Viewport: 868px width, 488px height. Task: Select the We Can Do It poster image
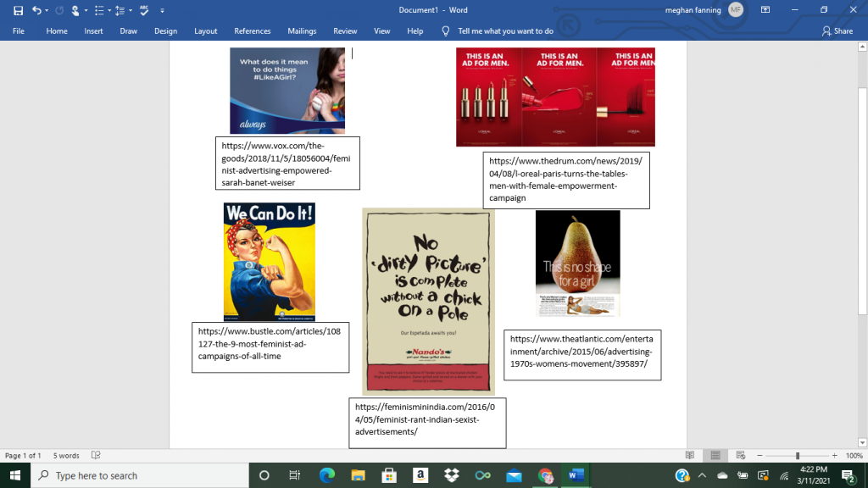coord(269,262)
